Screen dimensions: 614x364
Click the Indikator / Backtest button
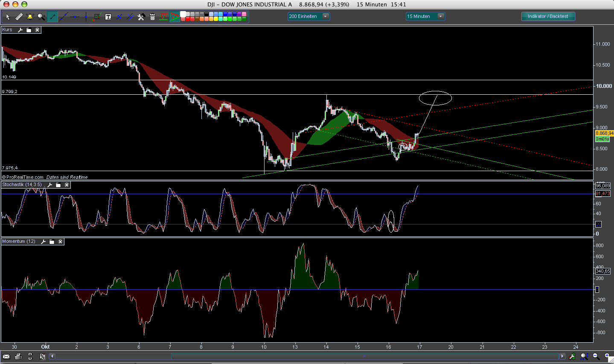[548, 16]
